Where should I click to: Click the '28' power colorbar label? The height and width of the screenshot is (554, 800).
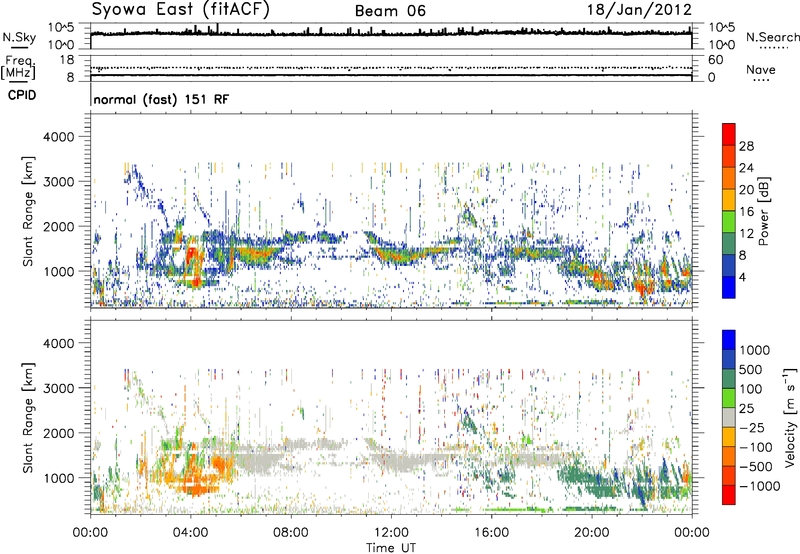coord(746,146)
